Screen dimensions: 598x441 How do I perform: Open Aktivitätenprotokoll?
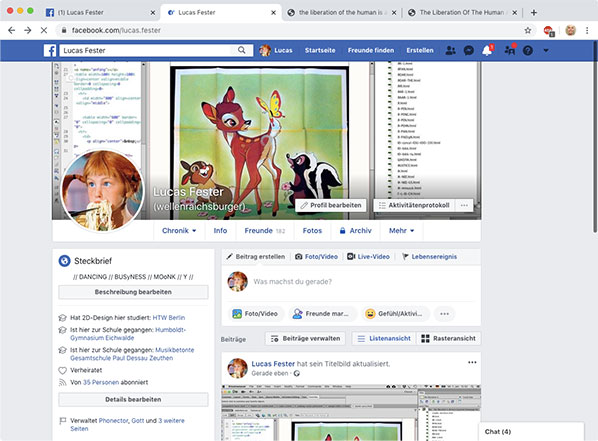click(415, 205)
